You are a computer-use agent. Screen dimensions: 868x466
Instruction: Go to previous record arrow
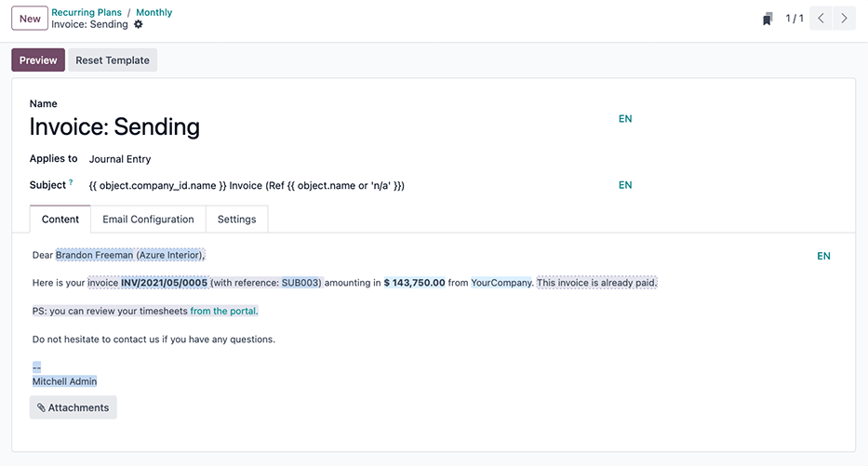coord(821,19)
